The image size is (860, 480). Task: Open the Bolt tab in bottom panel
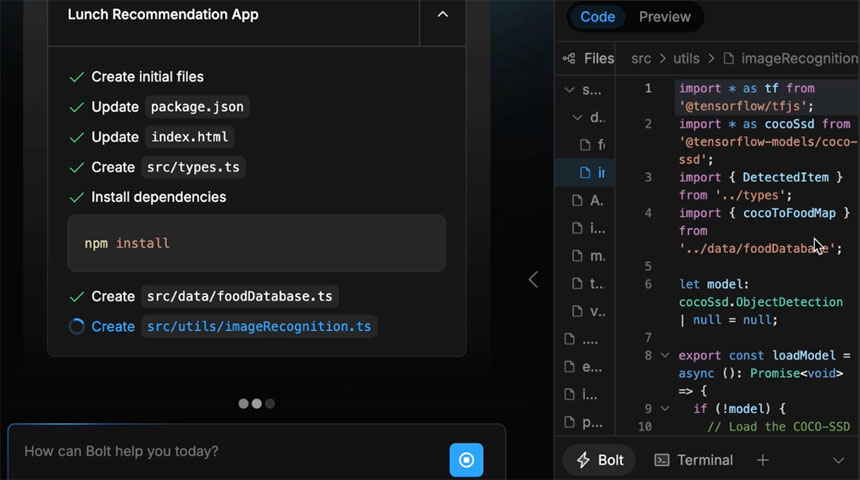[599, 460]
